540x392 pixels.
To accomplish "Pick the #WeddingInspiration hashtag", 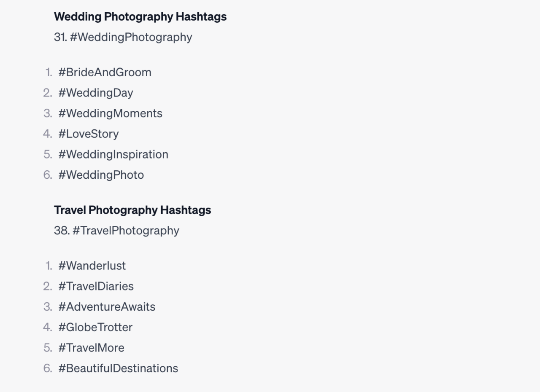I will [113, 154].
